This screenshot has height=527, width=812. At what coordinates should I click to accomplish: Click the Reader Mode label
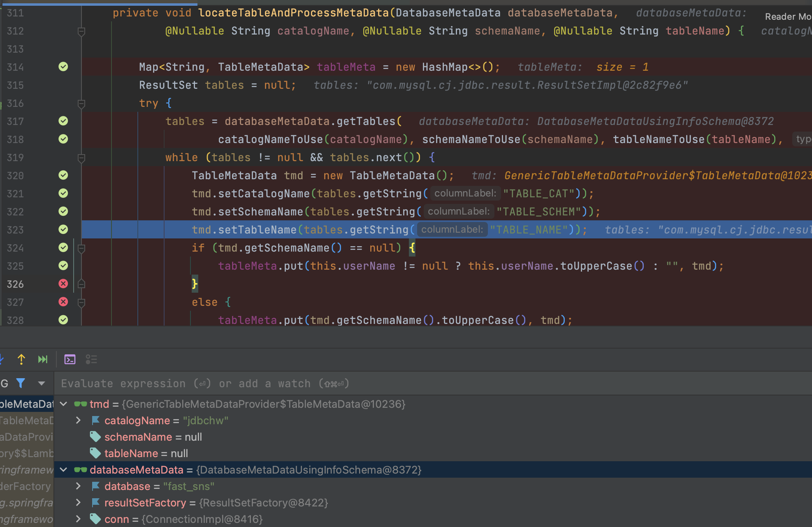pos(788,16)
